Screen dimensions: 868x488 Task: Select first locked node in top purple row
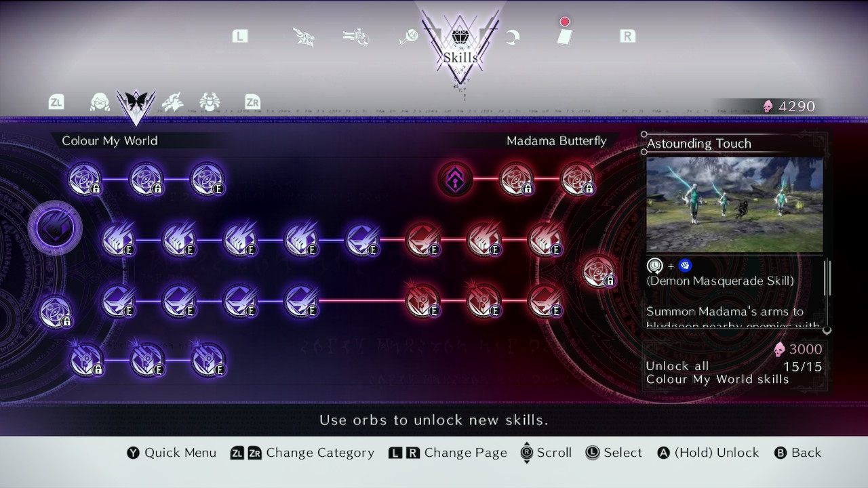click(x=85, y=179)
